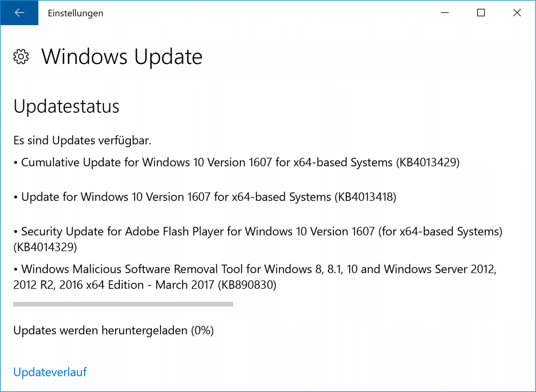Viewport: 536px width, 392px height.
Task: Maximize the Einstellungen window
Action: [x=481, y=13]
